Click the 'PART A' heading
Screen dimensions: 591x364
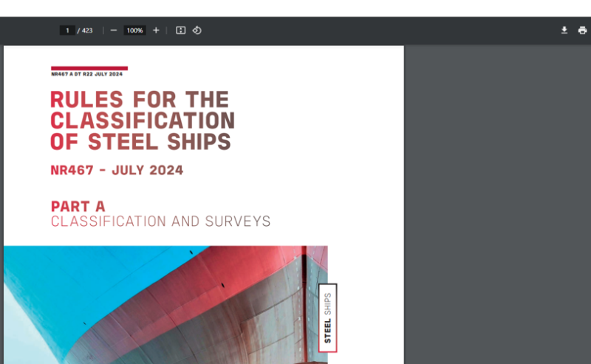(78, 207)
